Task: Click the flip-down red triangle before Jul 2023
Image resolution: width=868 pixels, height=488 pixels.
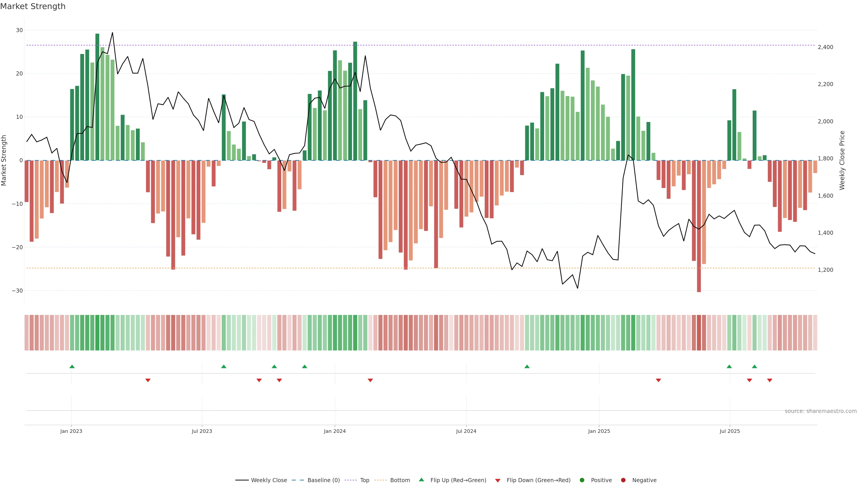Action: click(x=148, y=380)
